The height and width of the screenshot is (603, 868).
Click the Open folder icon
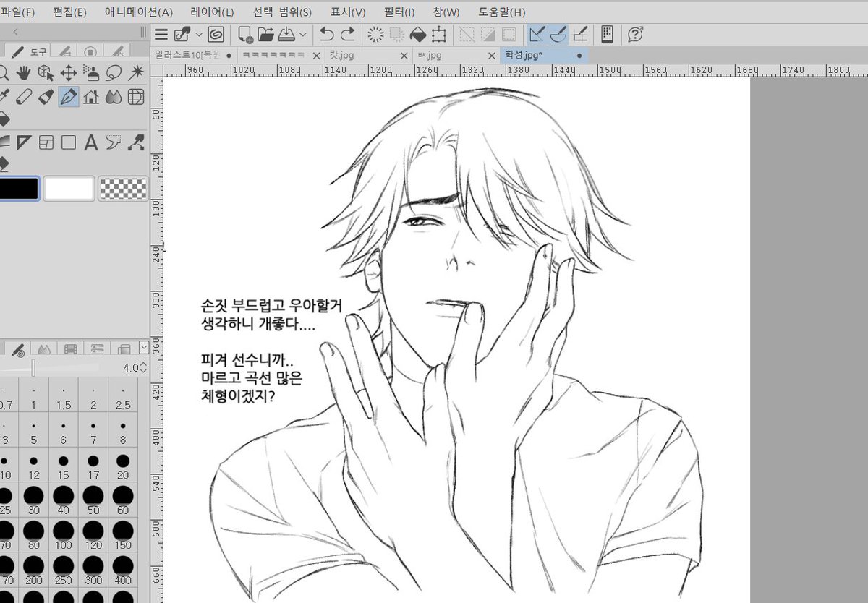[265, 34]
